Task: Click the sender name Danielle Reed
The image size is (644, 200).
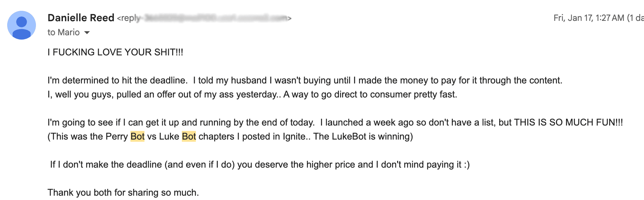Action: point(81,18)
